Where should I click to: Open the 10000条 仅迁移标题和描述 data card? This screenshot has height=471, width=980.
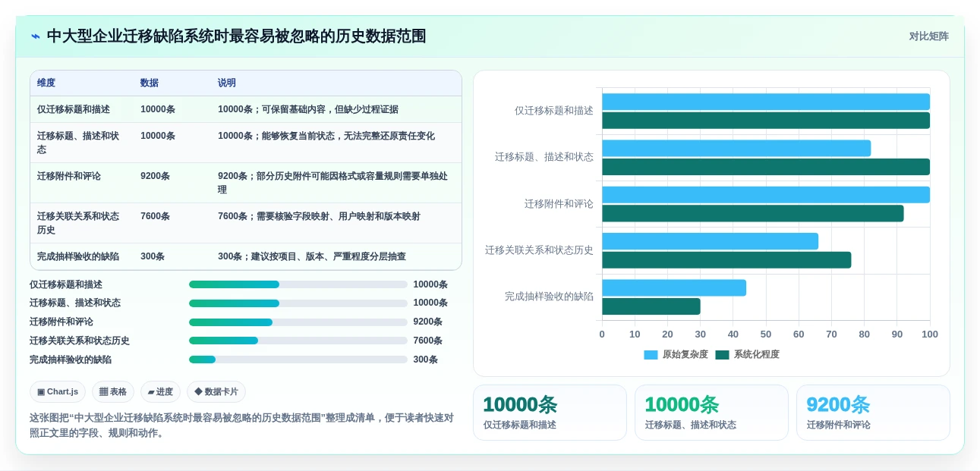pyautogui.click(x=550, y=413)
